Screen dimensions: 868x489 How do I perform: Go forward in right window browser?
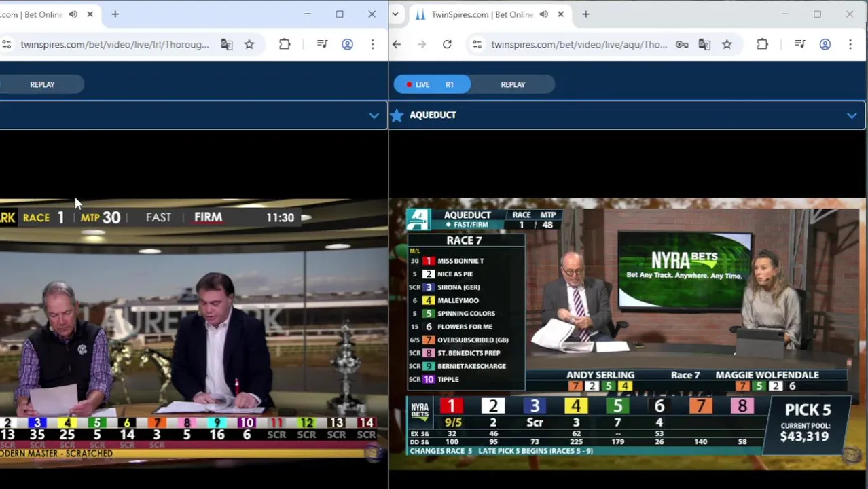click(x=422, y=44)
